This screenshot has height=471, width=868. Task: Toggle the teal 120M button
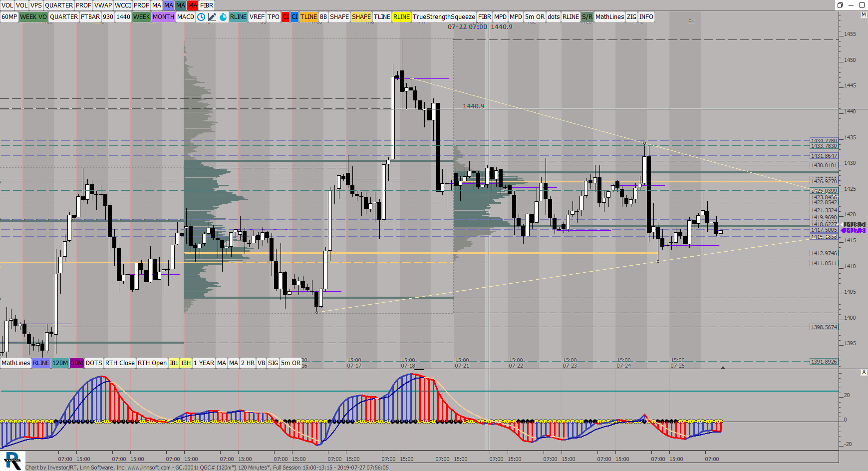coord(60,363)
